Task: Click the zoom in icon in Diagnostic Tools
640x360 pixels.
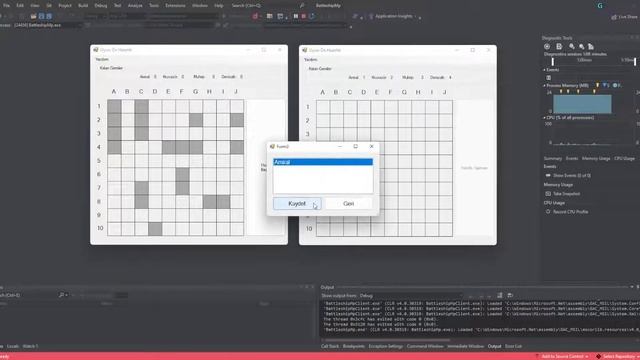Action: point(572,47)
